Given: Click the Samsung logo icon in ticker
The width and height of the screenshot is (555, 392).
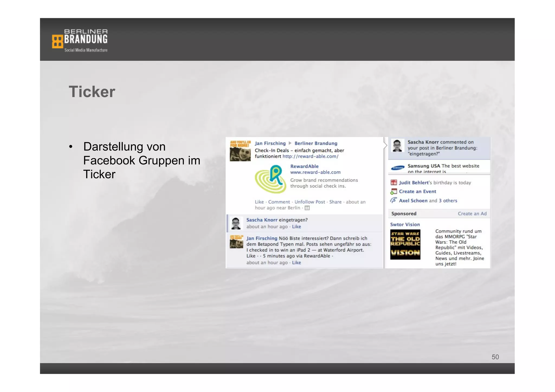Looking at the screenshot, I should pyautogui.click(x=398, y=168).
